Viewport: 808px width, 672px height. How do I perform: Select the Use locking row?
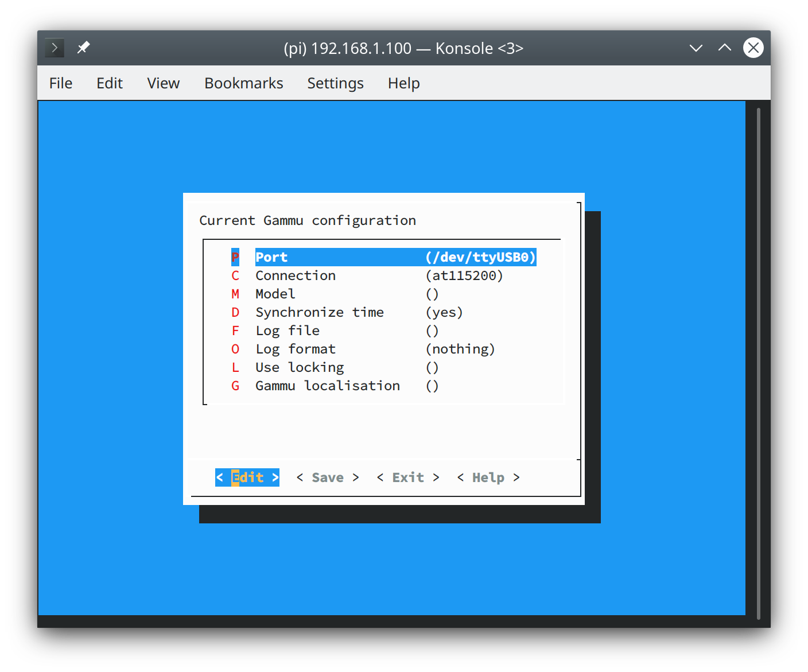(335, 367)
